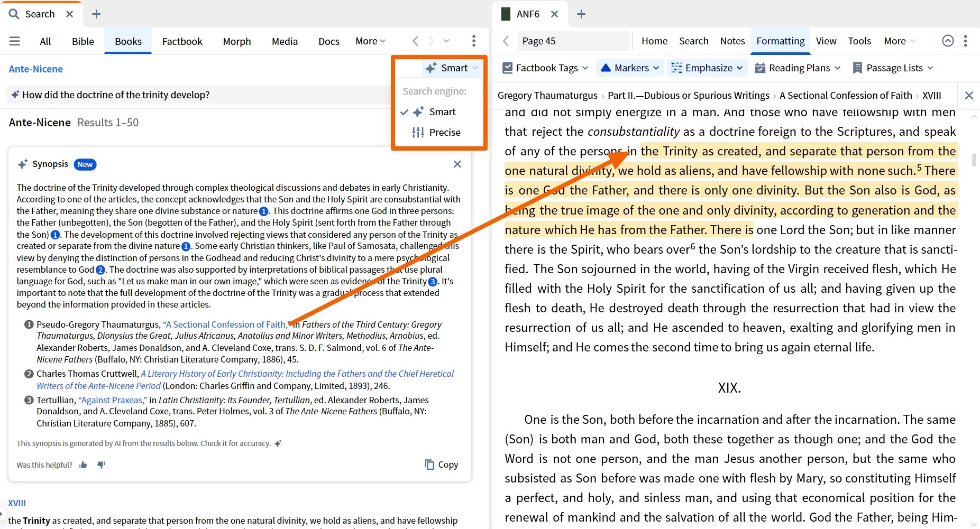980x529 pixels.
Task: Open the Passage Lists dropdown
Action: (893, 68)
